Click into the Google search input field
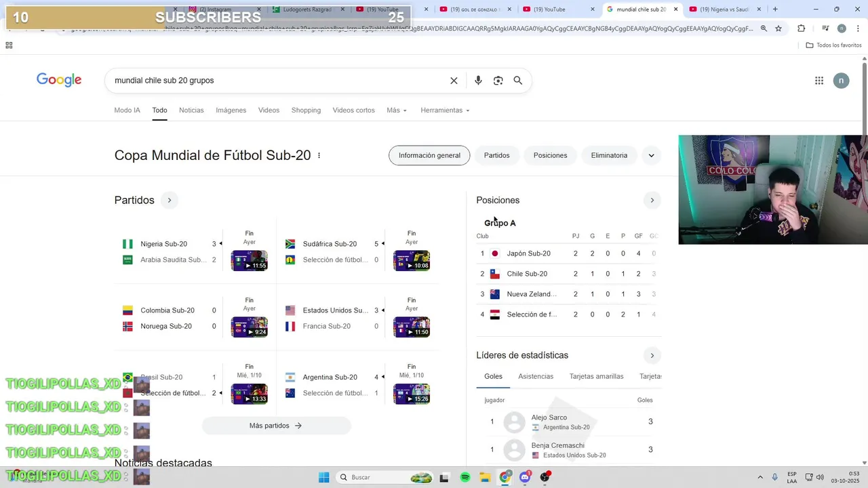The width and height of the screenshot is (868, 488). (278, 81)
